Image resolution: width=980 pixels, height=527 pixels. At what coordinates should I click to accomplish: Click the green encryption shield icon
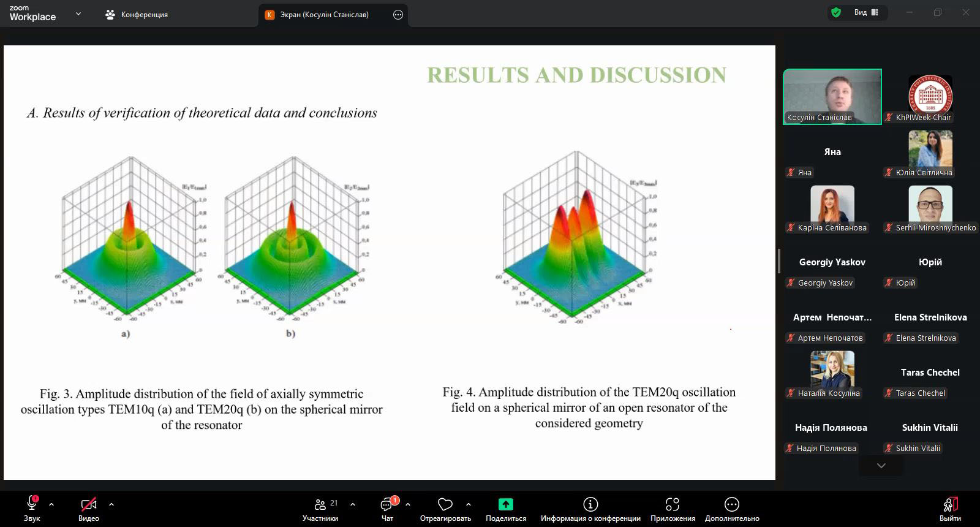[x=835, y=12]
